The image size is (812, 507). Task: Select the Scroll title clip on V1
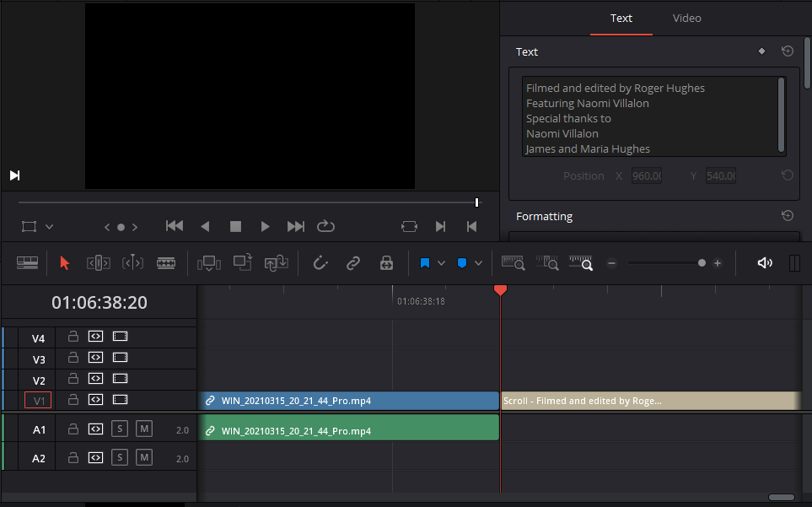click(x=649, y=401)
